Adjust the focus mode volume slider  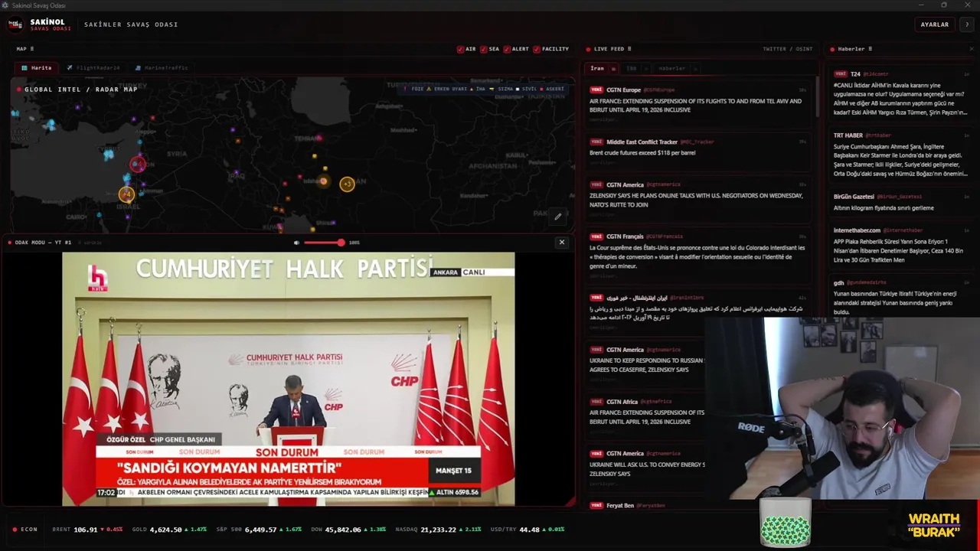[324, 243]
